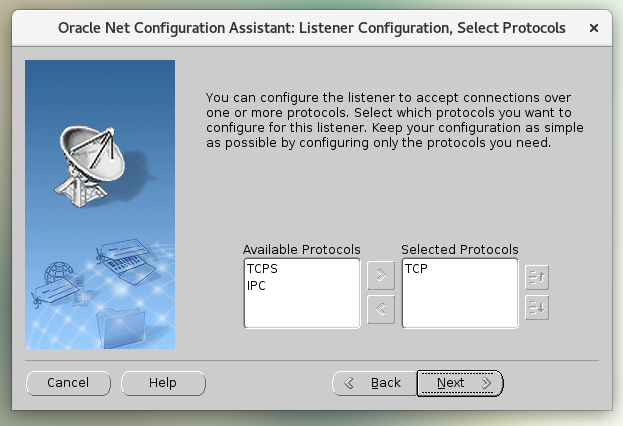This screenshot has height=426, width=623.
Task: Click the Available Protocols label
Action: pyautogui.click(x=301, y=249)
